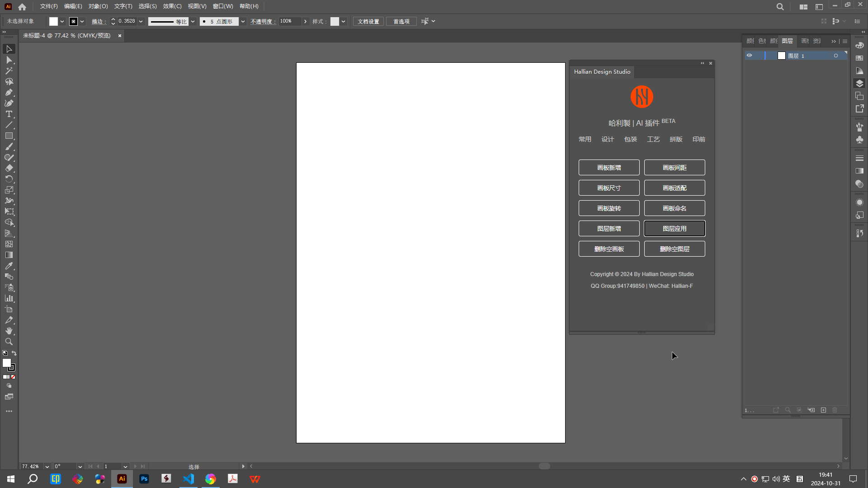Image resolution: width=868 pixels, height=488 pixels.
Task: Select the Rotate tool
Action: pos(9,179)
